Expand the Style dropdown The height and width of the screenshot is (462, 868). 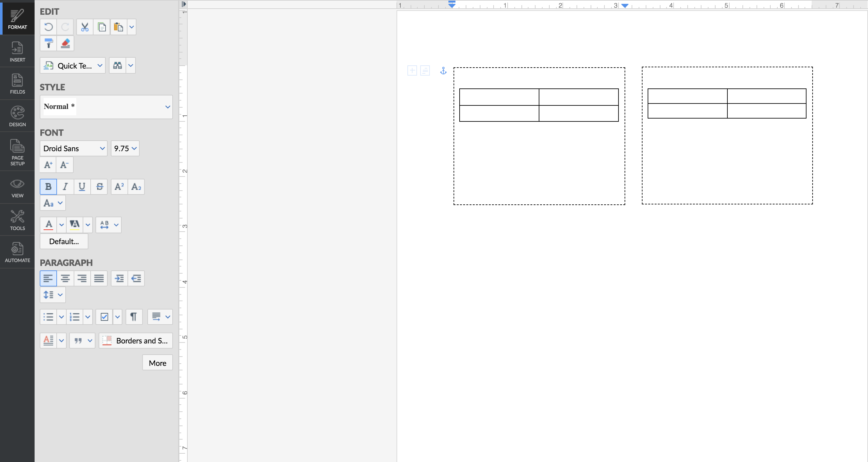tap(168, 107)
